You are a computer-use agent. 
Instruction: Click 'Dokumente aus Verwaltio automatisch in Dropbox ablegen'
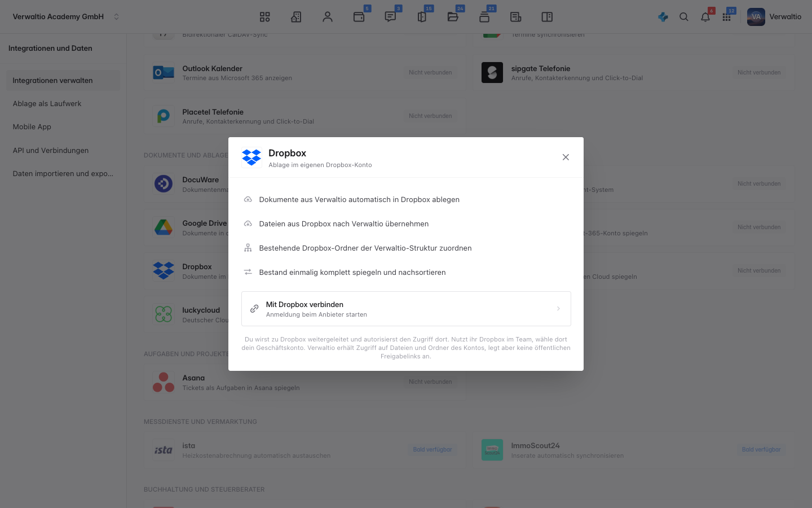coord(359,200)
